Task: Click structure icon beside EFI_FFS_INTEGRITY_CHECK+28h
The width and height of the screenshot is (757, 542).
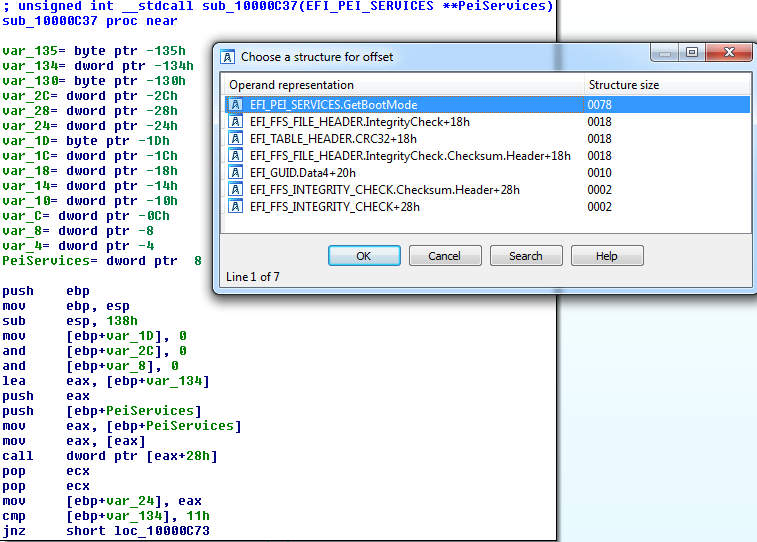Action: 236,207
